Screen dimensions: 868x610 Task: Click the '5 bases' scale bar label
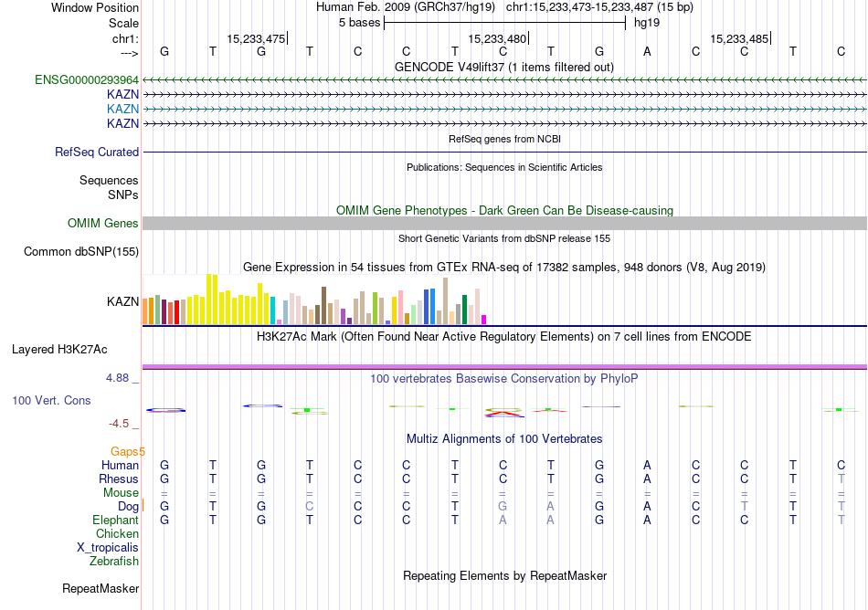click(x=360, y=23)
